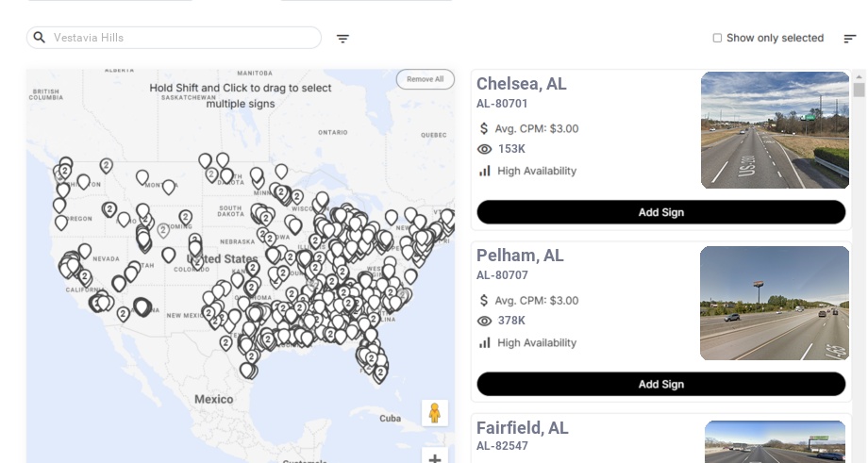Click the search magnifier icon
This screenshot has height=463, width=868.
pyautogui.click(x=39, y=38)
